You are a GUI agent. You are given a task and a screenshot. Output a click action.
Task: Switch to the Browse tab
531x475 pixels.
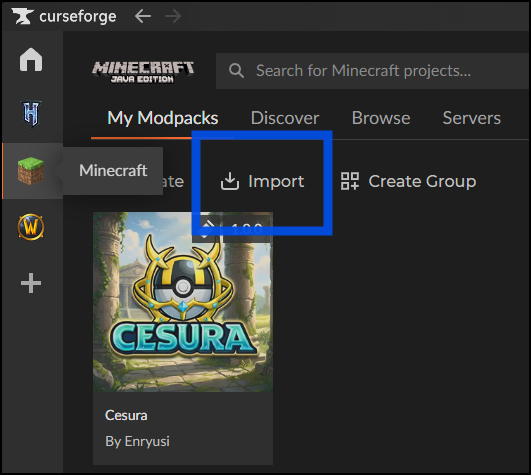[381, 118]
